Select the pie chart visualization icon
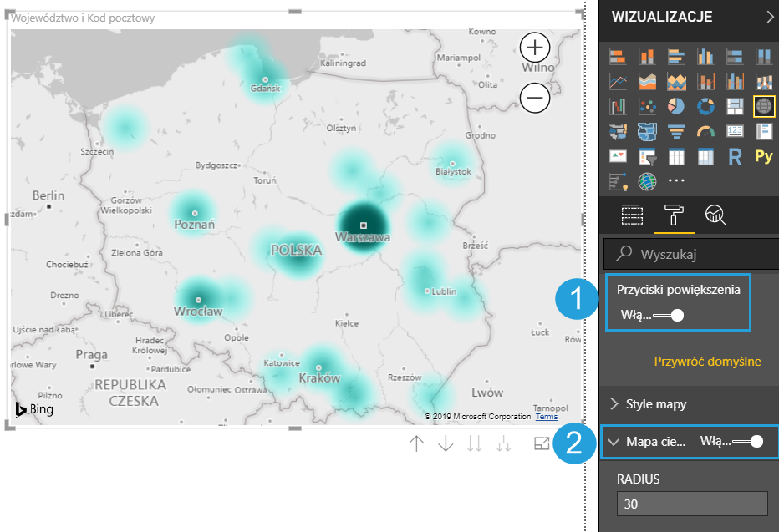 676,106
